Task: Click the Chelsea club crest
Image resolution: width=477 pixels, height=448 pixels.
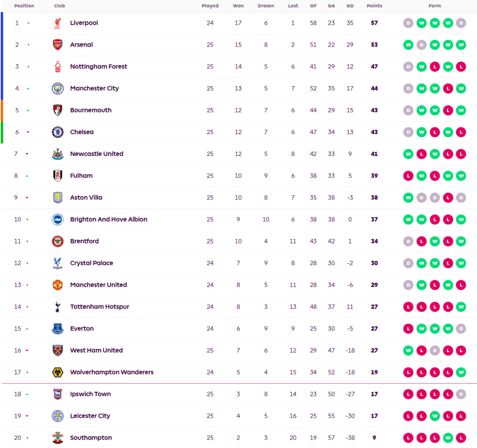Action: (58, 132)
